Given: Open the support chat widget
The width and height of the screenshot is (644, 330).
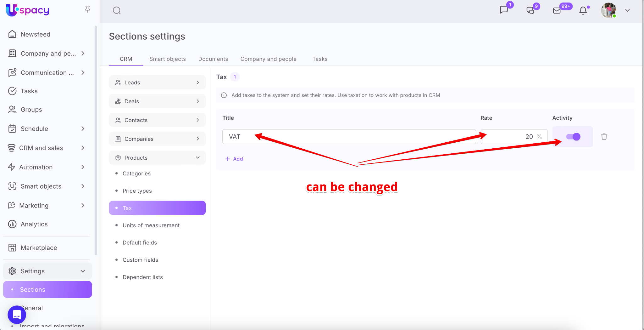Looking at the screenshot, I should [17, 315].
